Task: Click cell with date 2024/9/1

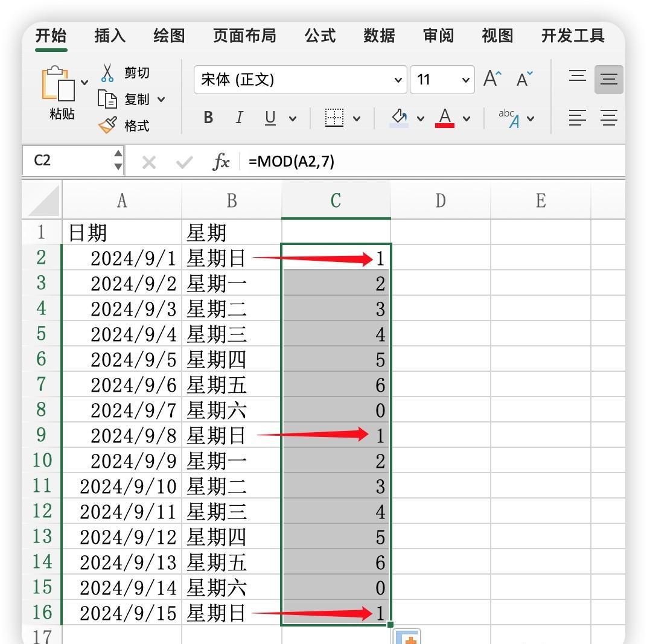Action: [122, 258]
